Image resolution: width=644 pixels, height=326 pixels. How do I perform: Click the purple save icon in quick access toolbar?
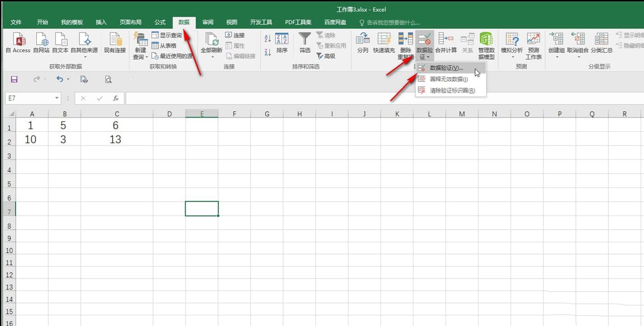click(14, 80)
